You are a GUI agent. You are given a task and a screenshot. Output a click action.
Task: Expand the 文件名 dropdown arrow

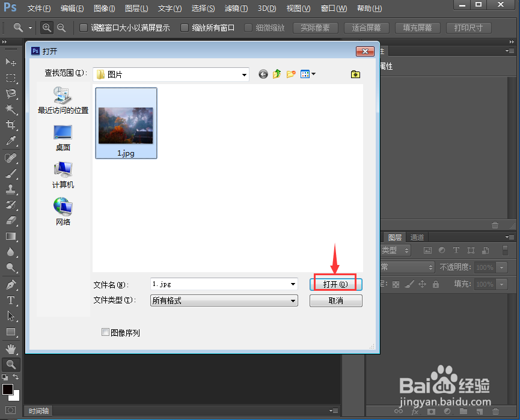click(293, 284)
